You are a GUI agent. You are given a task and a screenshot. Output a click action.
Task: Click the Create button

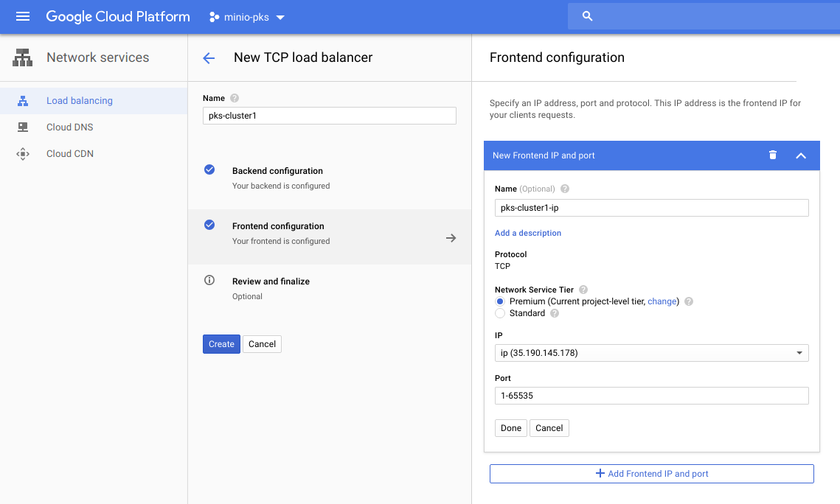[x=221, y=344]
